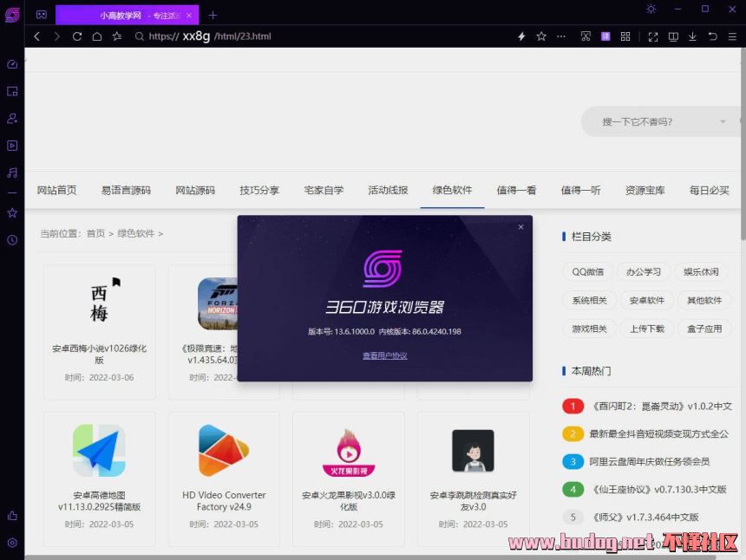Click the skin theme icon in title bar
This screenshot has height=560, width=746.
pos(651,9)
